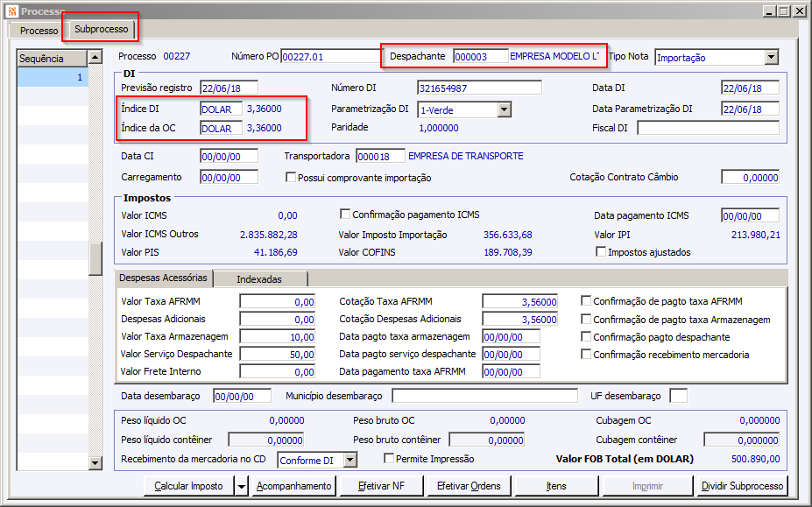812x507 pixels.
Task: Select sequence row 1 in list
Action: [x=53, y=77]
